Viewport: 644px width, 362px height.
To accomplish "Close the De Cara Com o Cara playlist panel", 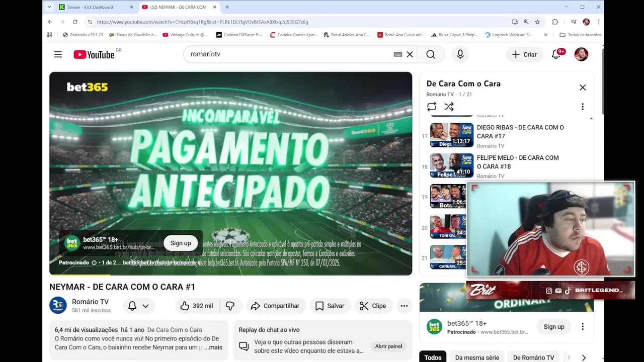I will point(583,87).
